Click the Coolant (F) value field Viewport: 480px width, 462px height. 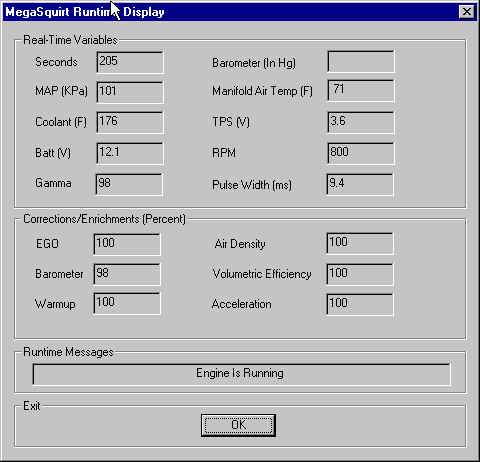click(130, 122)
